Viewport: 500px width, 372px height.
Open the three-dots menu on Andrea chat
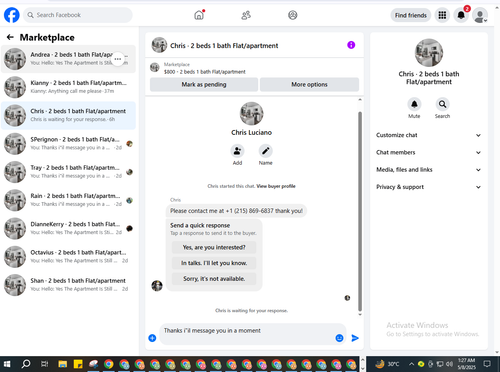(118, 59)
